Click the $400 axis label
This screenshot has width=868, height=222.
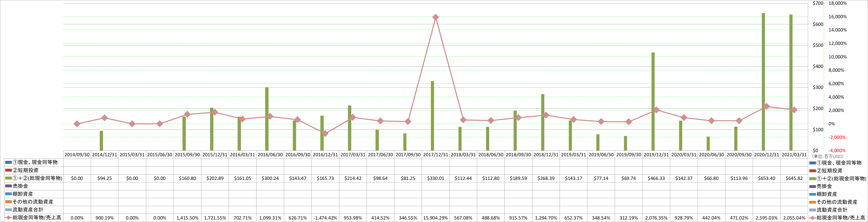818,66
